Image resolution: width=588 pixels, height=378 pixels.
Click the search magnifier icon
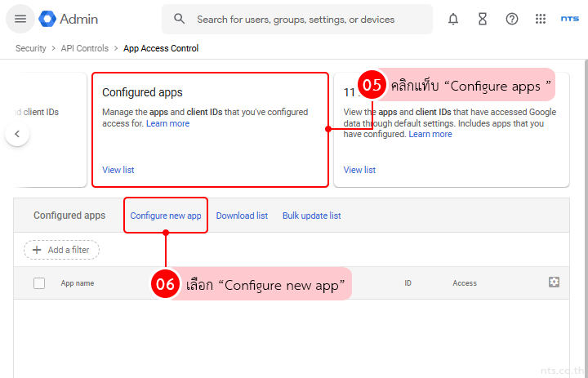(180, 19)
